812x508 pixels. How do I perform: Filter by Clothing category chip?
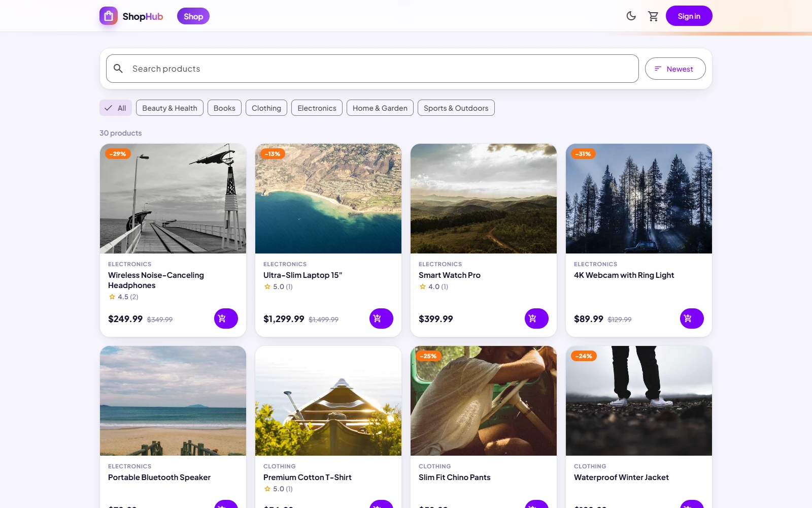pos(266,108)
